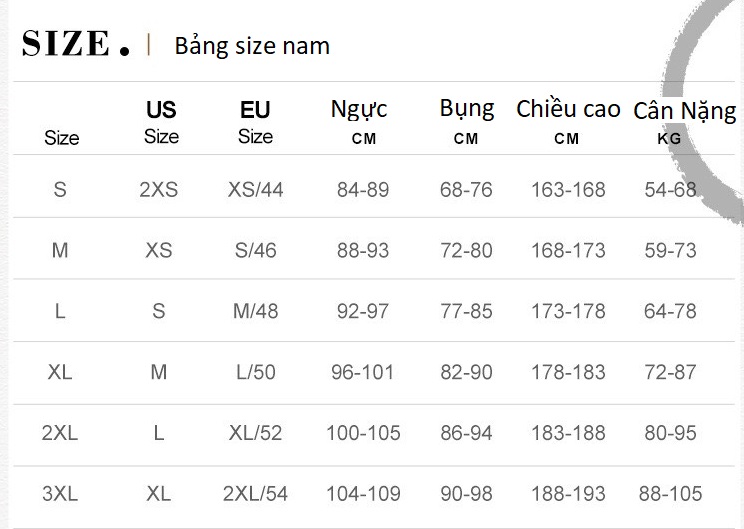Screen dimensions: 744x529
Task: Click the Ngực CM column header
Action: [x=360, y=121]
